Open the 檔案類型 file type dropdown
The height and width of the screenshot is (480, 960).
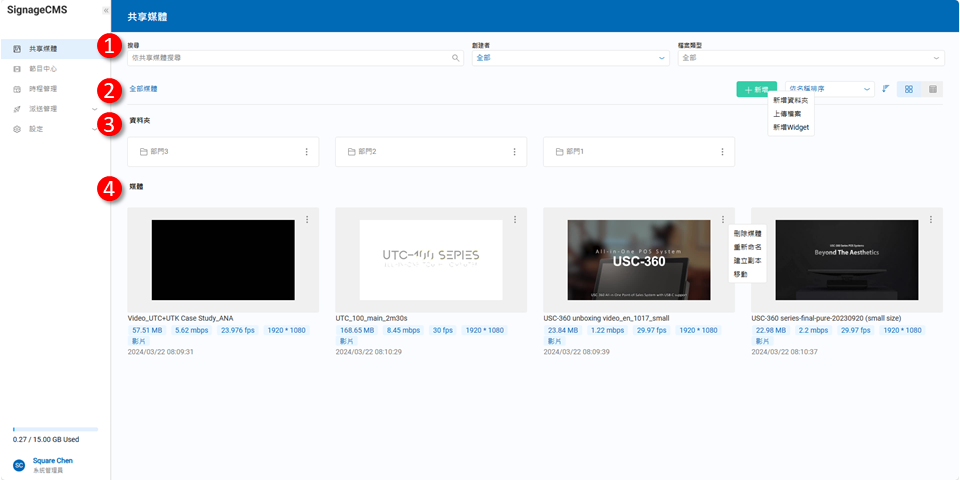[x=811, y=58]
